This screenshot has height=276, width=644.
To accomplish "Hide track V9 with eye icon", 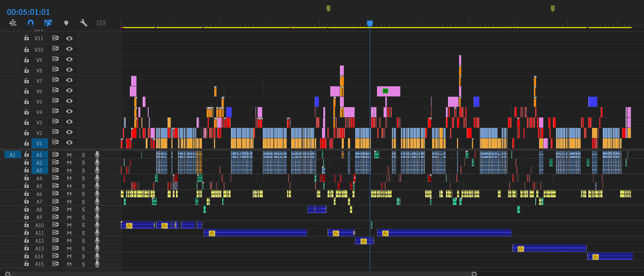I will 69,60.
